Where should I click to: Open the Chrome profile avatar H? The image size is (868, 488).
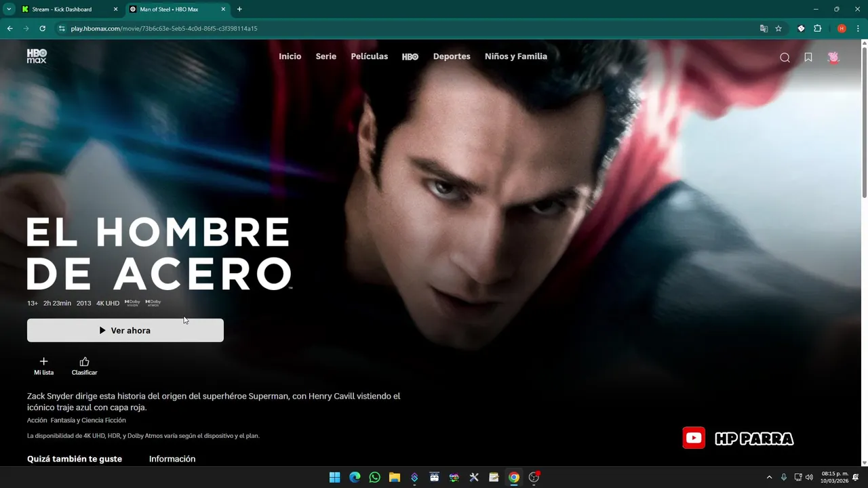pos(842,28)
